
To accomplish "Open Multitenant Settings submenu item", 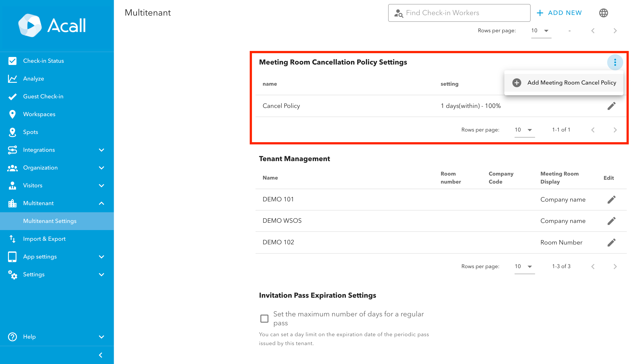I will tap(57, 221).
